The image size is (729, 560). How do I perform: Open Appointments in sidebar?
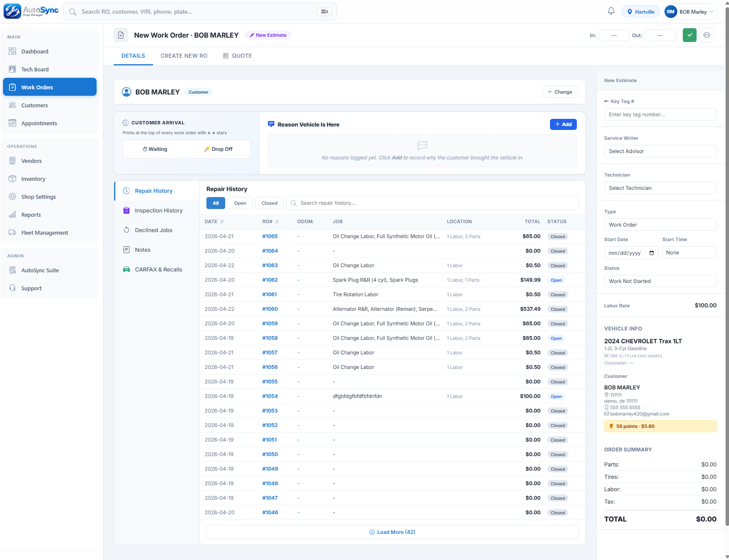click(50, 123)
